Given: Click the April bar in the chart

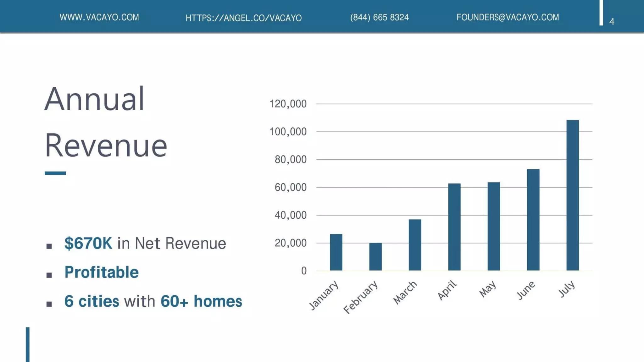Looking at the screenshot, I should pyautogui.click(x=454, y=227).
